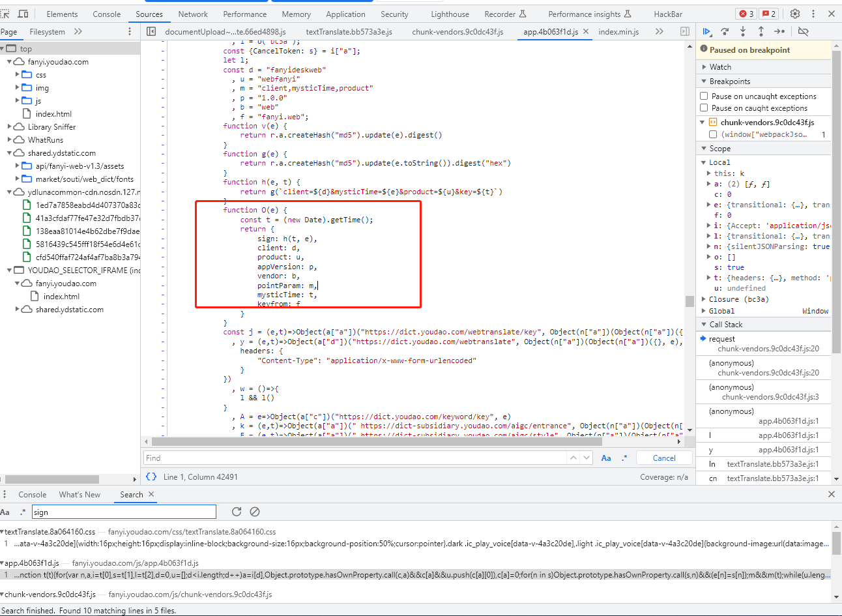Screen dimensions: 842x616
Task: Hide the debugger sidebar
Action: [x=684, y=31]
